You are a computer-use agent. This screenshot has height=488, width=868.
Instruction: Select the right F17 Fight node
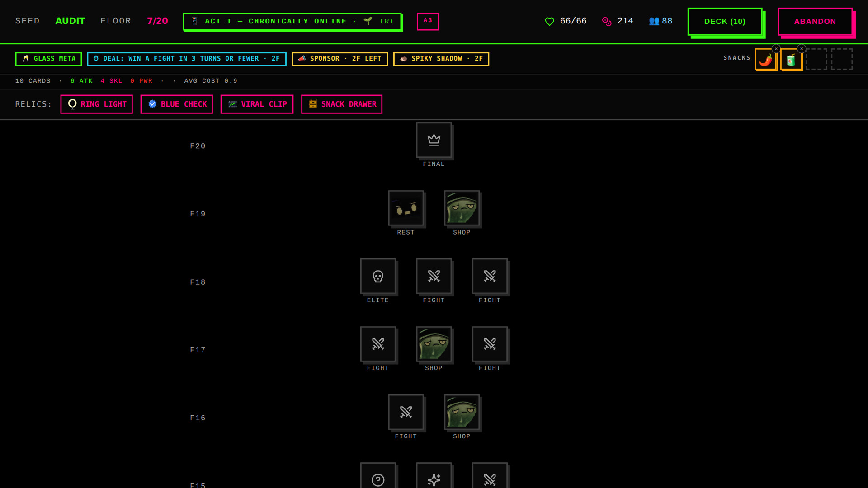coord(490,344)
